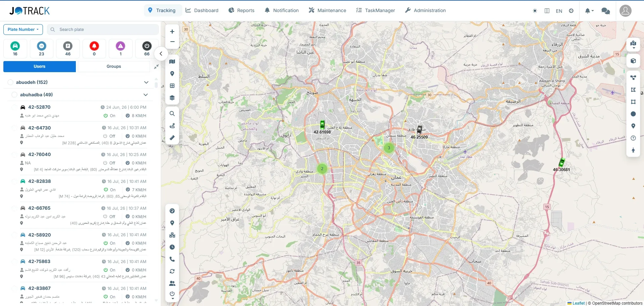This screenshot has width=644, height=306.
Task: Filter moving vehicles count 16
Action: pos(15,49)
